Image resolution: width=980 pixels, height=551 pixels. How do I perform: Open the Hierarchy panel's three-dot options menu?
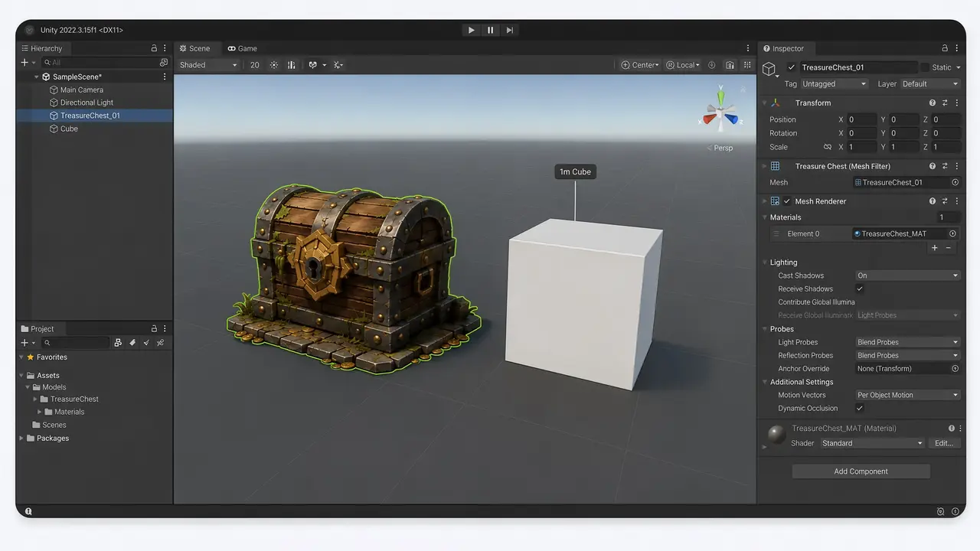(165, 48)
